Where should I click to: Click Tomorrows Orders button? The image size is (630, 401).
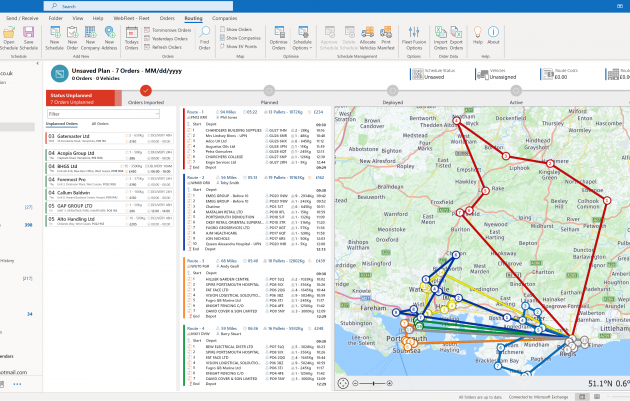point(171,30)
